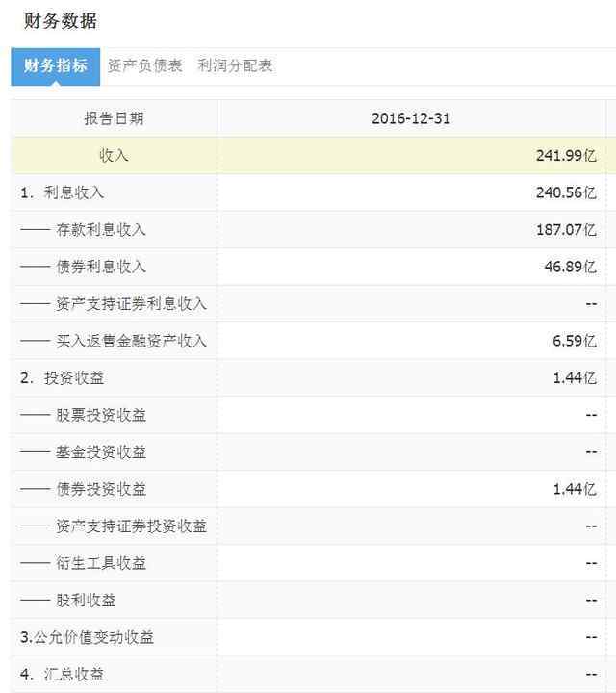Select the 股利收益 row label
Screen dimensions: 616x693
click(86, 601)
